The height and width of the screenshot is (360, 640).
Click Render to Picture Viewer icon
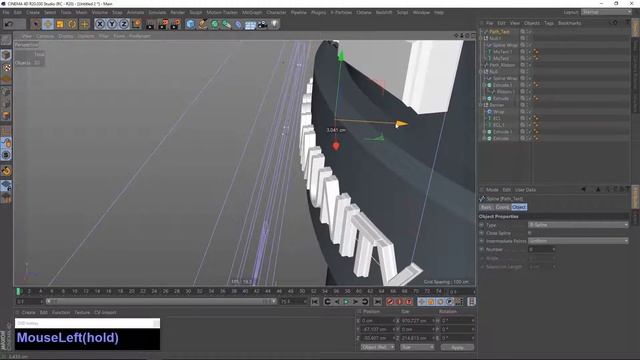click(163, 24)
